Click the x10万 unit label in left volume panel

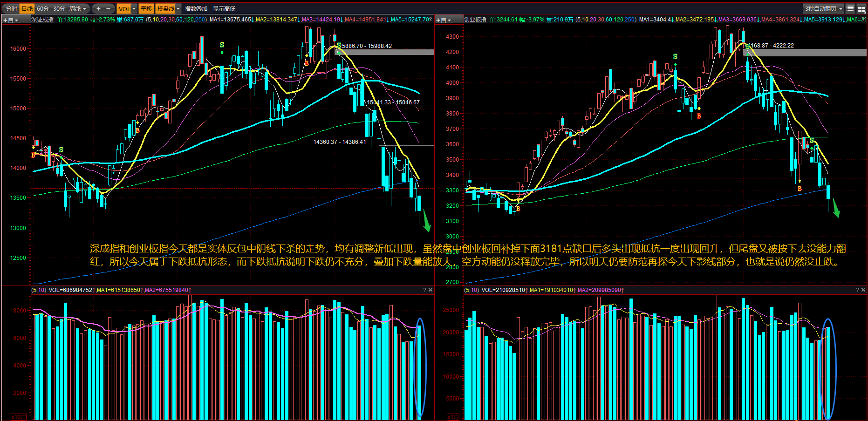19,417
